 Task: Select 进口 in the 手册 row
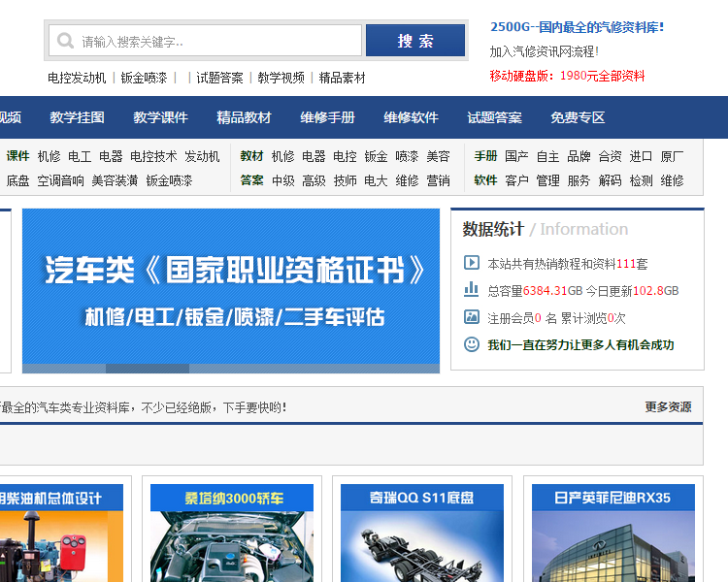[642, 156]
